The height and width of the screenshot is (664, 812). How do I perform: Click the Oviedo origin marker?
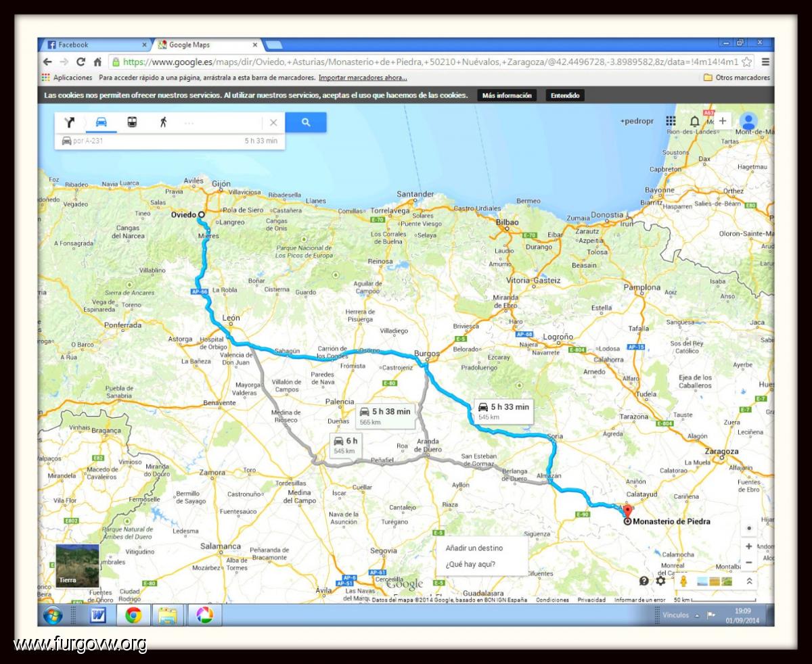pyautogui.click(x=200, y=214)
